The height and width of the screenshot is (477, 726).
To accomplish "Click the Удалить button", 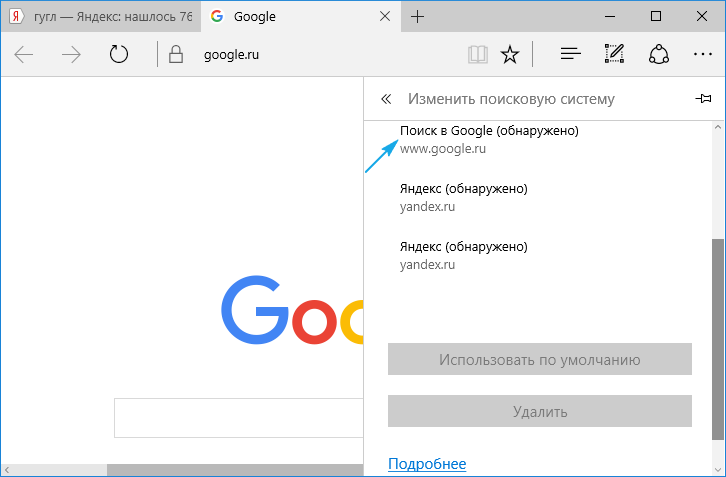I will pyautogui.click(x=540, y=411).
